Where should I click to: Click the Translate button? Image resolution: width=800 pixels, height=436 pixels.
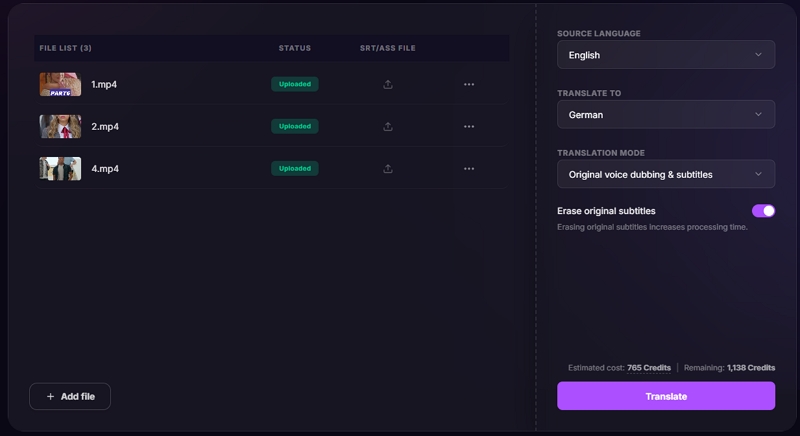pos(666,396)
